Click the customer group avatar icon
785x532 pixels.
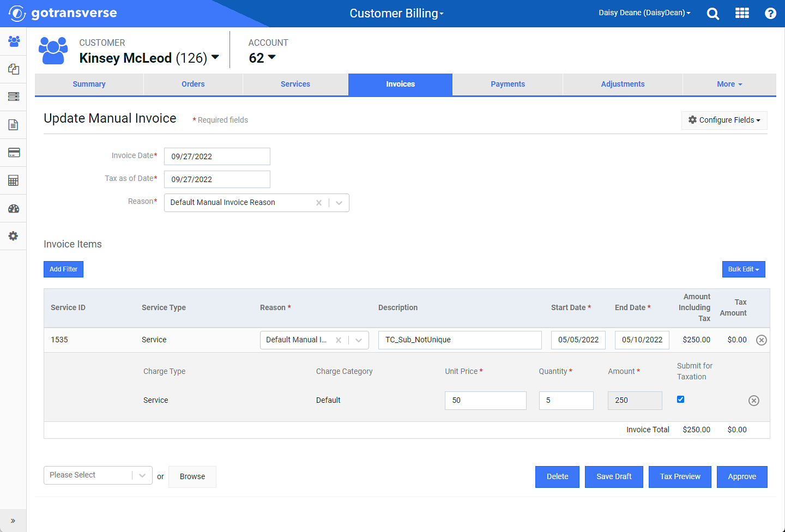point(53,51)
